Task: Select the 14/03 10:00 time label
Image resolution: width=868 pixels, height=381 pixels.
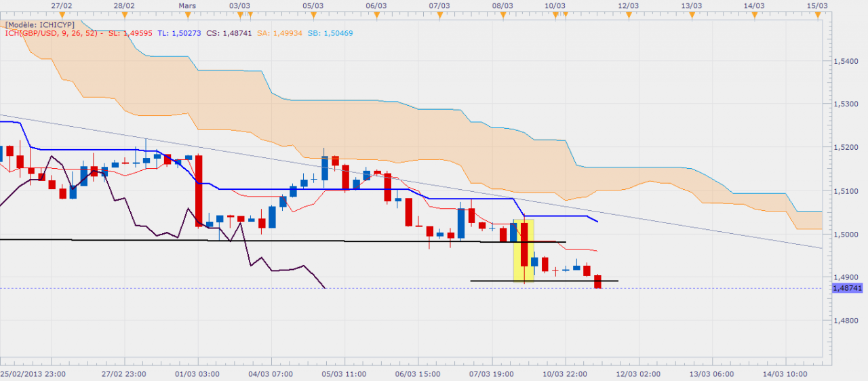Action: tap(786, 374)
